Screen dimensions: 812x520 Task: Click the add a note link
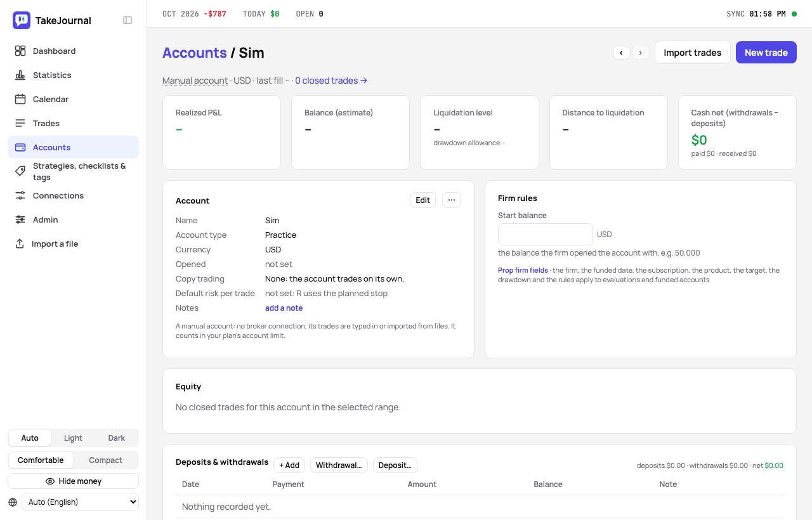coord(284,308)
